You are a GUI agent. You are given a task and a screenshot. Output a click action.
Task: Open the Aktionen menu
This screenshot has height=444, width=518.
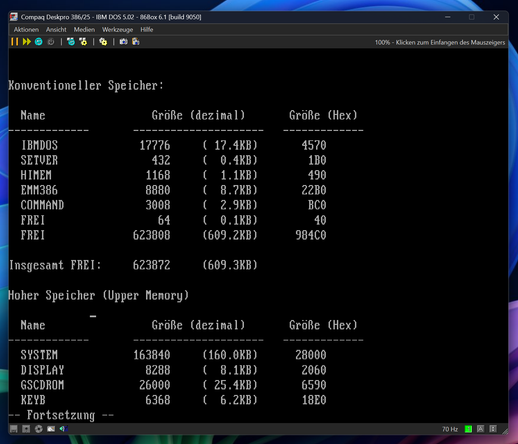[x=26, y=30]
